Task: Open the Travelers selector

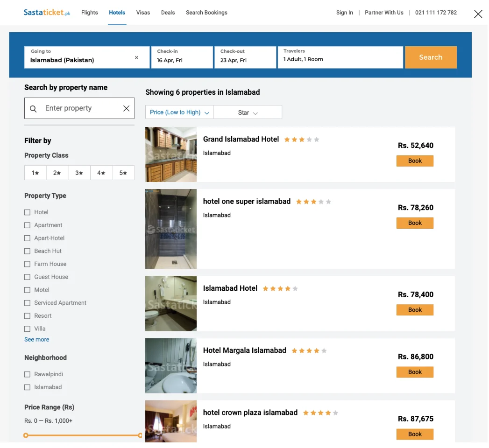Action: pos(340,57)
